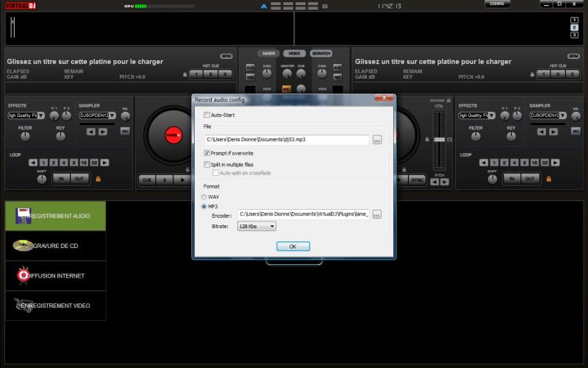Screen dimensions: 588x368
Task: Click right deck hot cue lock icon
Action: click(532, 74)
